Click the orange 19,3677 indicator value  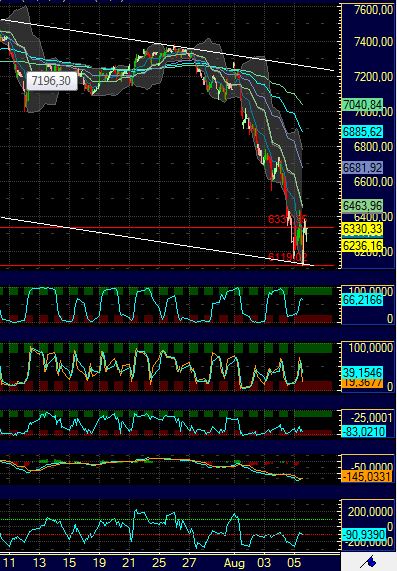pyautogui.click(x=362, y=383)
